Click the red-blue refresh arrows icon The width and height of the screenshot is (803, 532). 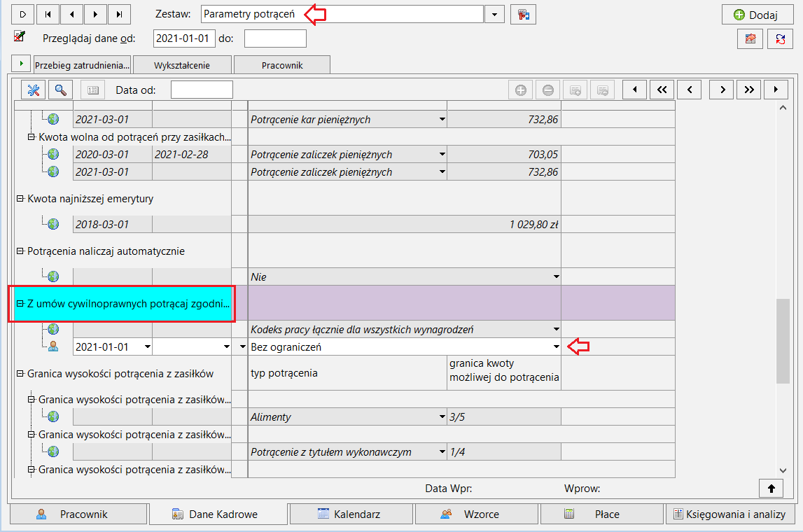[780, 39]
